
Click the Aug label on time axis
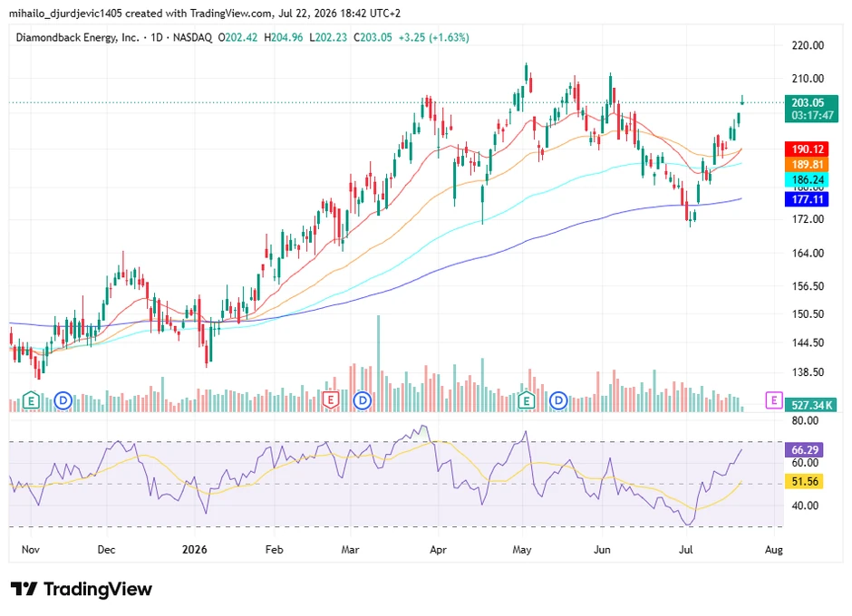[774, 550]
